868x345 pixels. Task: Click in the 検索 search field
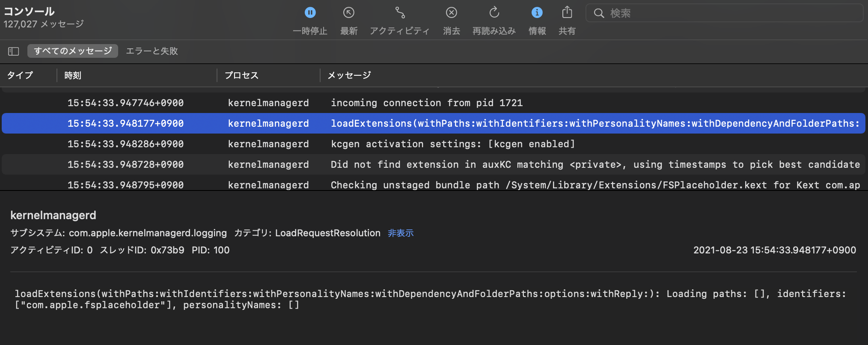[728, 13]
